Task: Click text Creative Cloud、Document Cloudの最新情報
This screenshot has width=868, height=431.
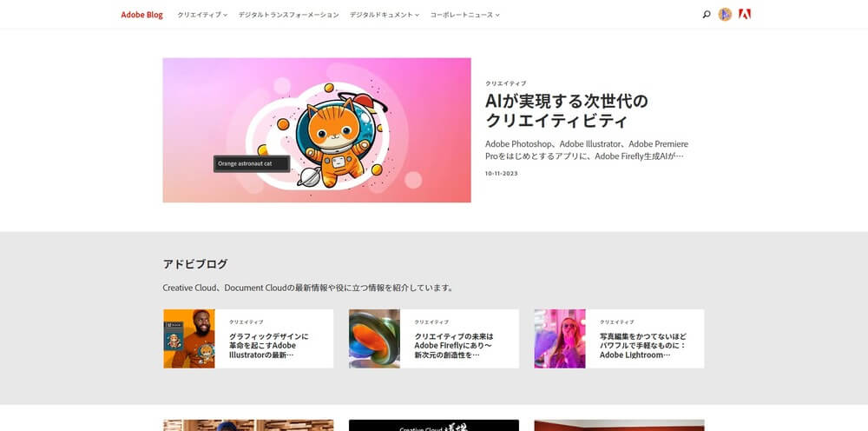Action: point(308,288)
